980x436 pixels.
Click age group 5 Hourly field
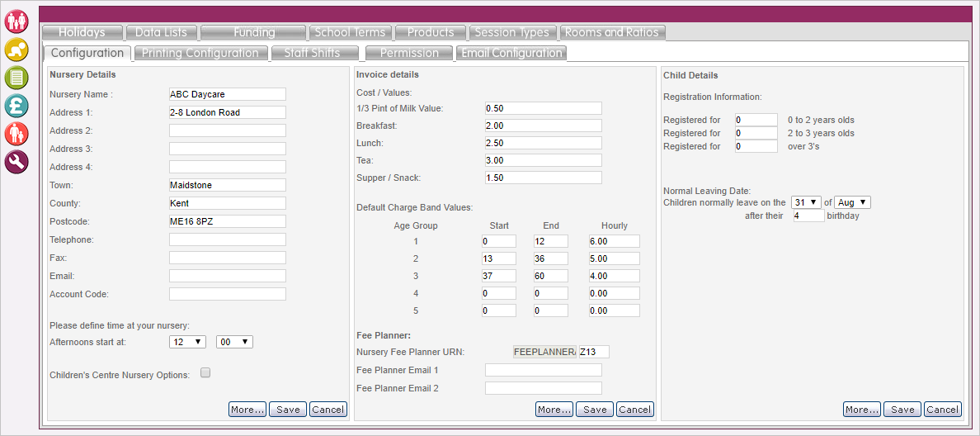615,311
